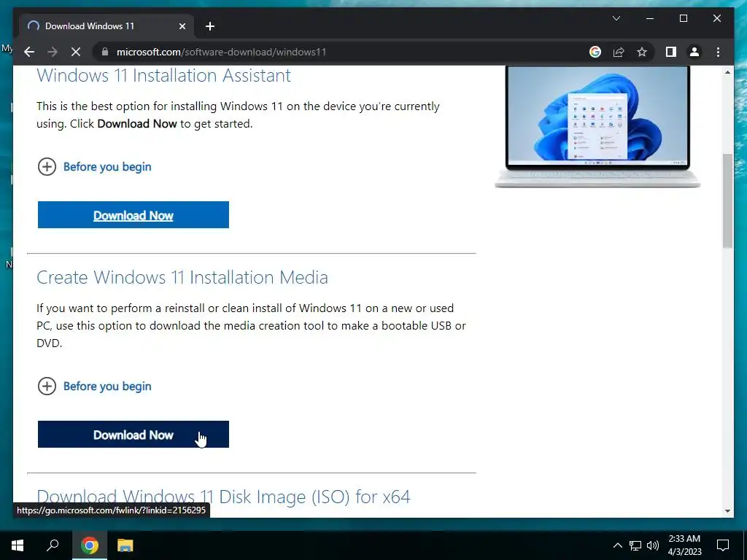
Task: Stop loading the page
Action: (76, 52)
